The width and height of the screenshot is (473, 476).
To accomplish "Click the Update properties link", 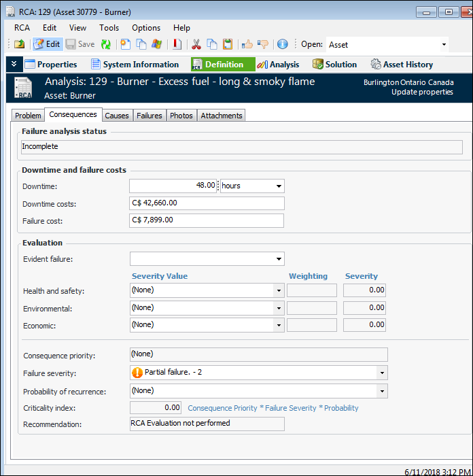I will (421, 92).
